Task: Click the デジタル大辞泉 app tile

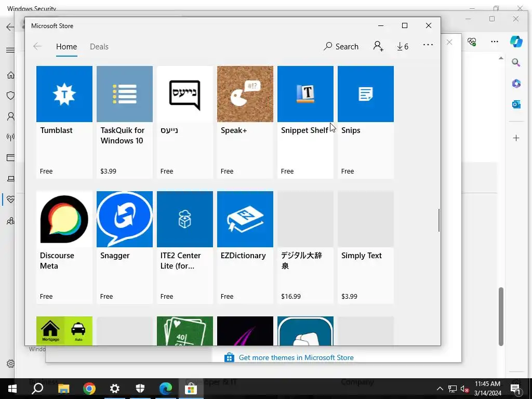Action: [x=305, y=247]
